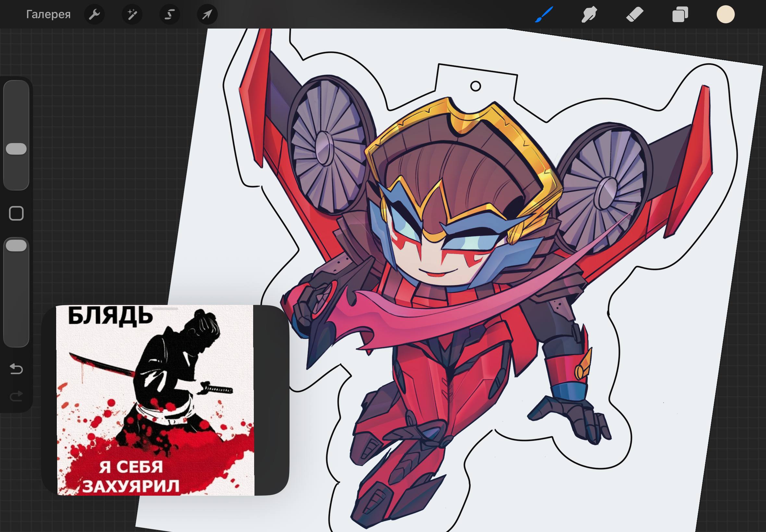The height and width of the screenshot is (532, 766).
Task: Click the brush size slider handle
Action: [x=16, y=149]
